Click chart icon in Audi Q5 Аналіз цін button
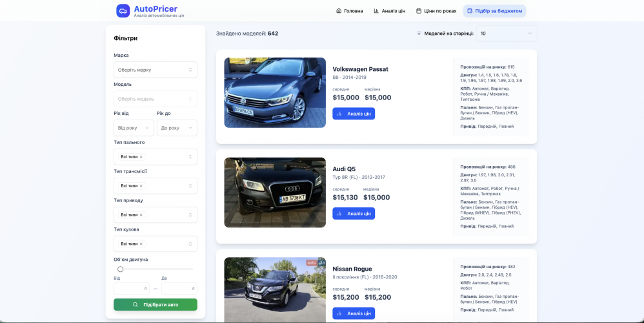 click(x=339, y=214)
